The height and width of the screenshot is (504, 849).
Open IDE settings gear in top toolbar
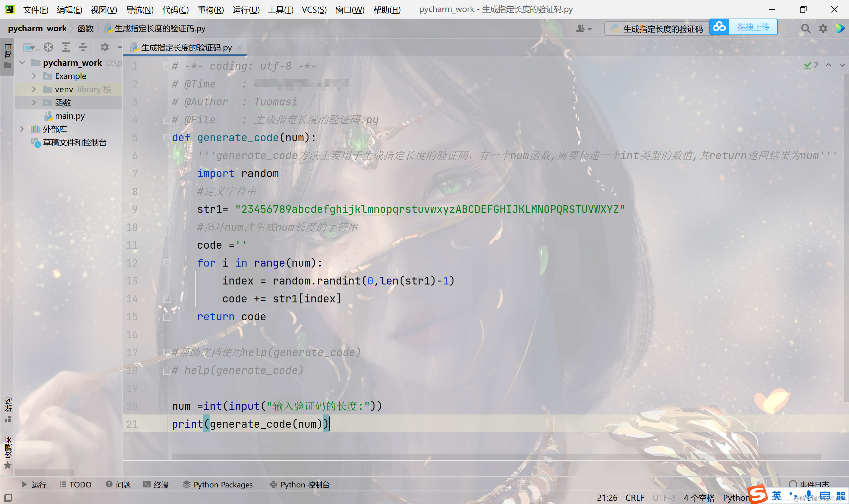pos(823,29)
